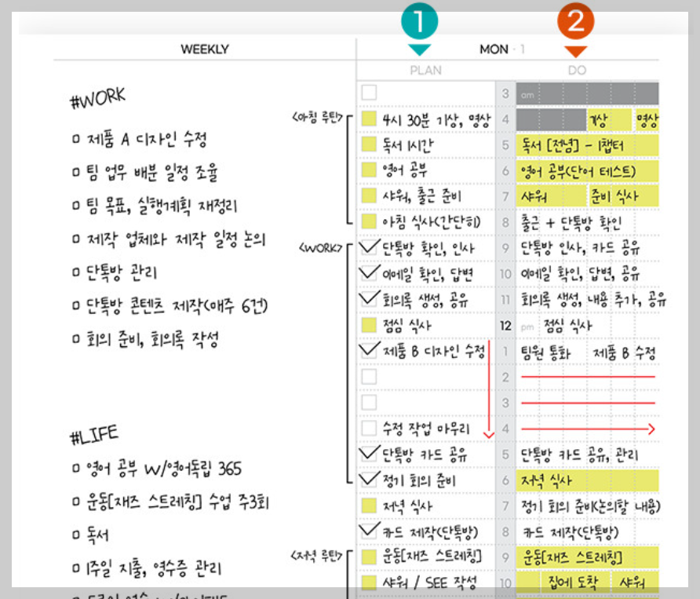
Task: Click the WEEKLY column header
Action: 205,49
